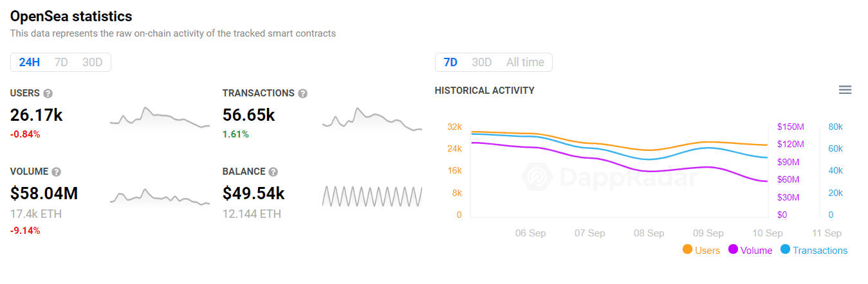Click the Users sparkline chart
This screenshot has width=868, height=284.
click(160, 118)
